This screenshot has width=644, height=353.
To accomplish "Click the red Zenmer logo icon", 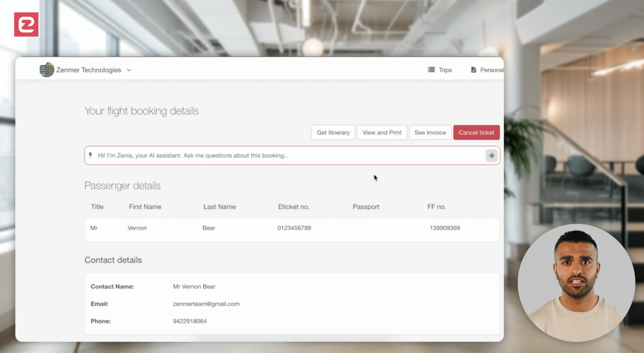I will (x=26, y=24).
